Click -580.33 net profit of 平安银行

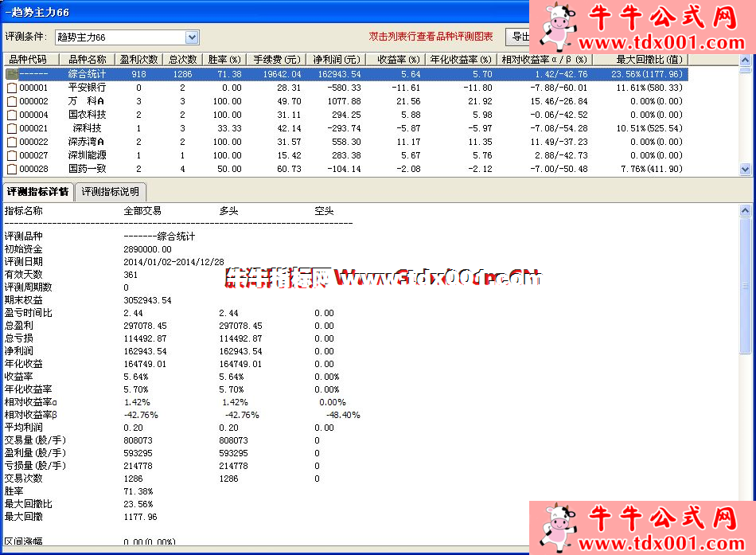click(x=345, y=88)
